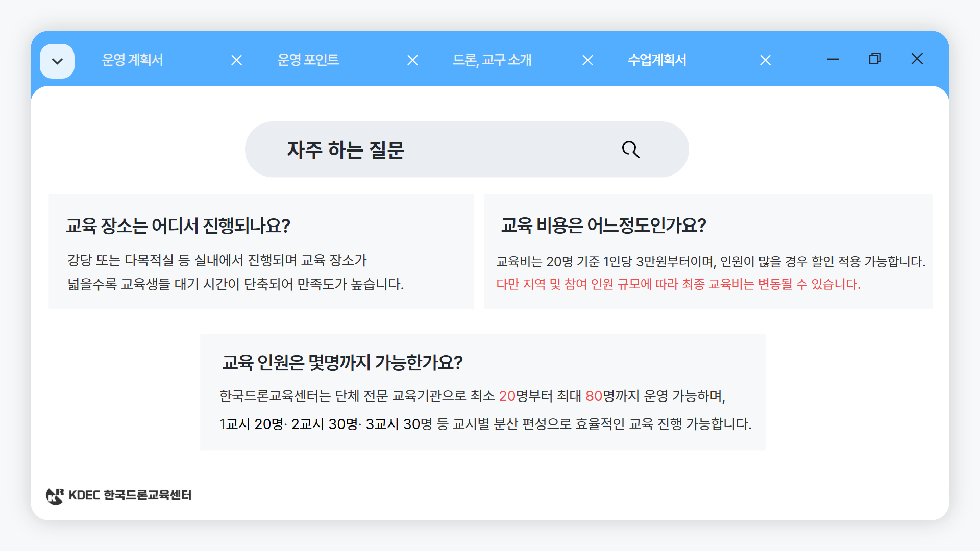Image resolution: width=980 pixels, height=551 pixels.
Task: Minimize the application window
Action: [x=832, y=59]
